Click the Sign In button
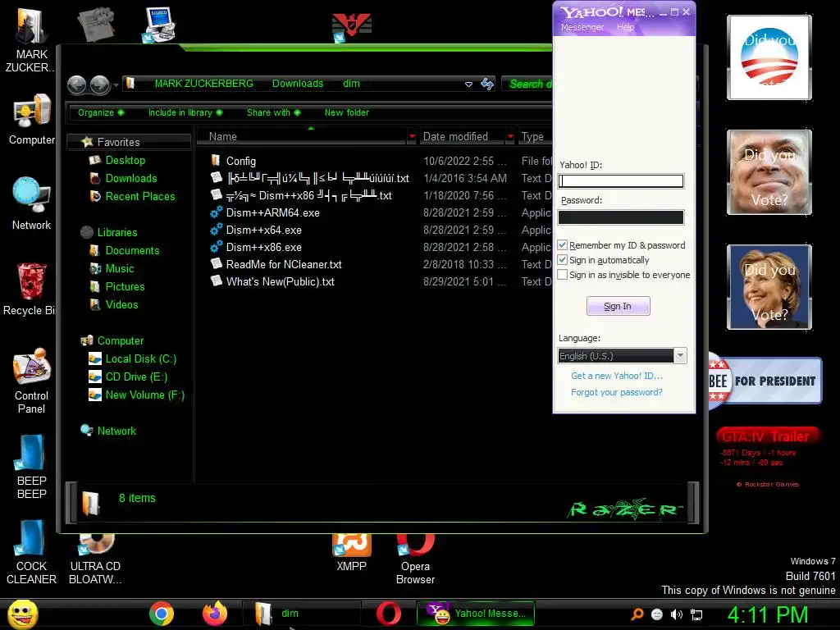The image size is (840, 630). tap(618, 306)
